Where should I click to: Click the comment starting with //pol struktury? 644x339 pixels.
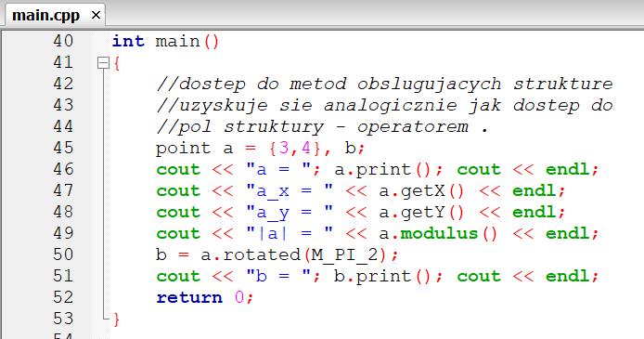(x=322, y=126)
